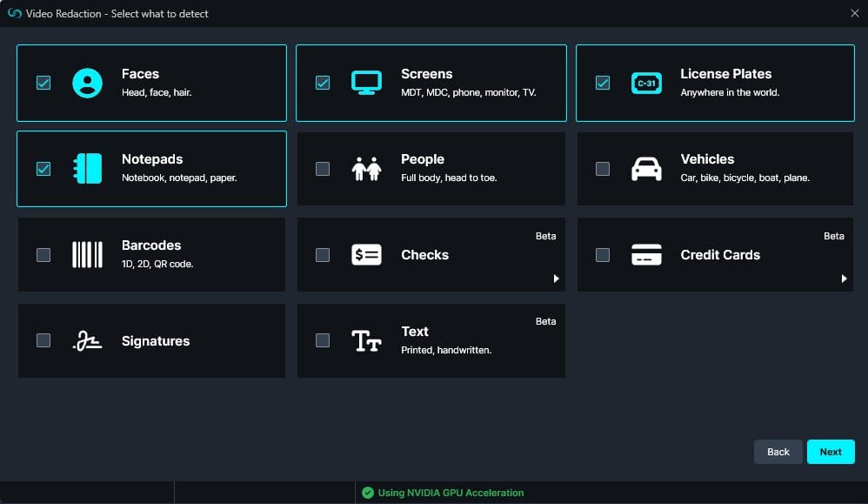Click the Checks title text

pyautogui.click(x=424, y=255)
